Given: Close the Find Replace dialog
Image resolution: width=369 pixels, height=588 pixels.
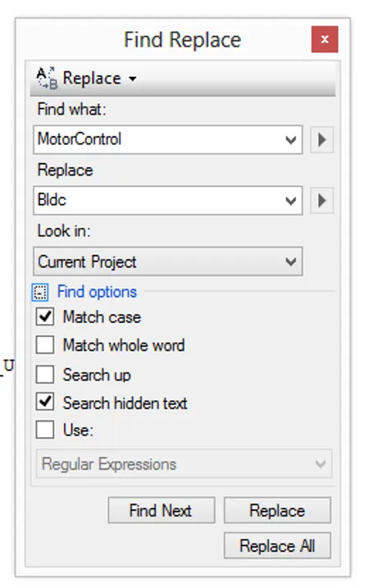Looking at the screenshot, I should click(325, 39).
